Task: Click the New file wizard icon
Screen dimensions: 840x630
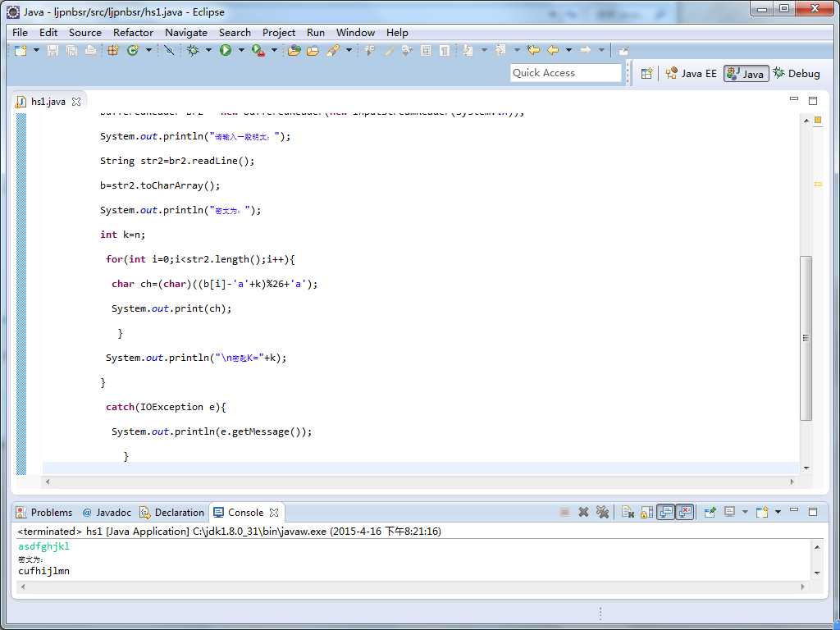Action: 21,51
